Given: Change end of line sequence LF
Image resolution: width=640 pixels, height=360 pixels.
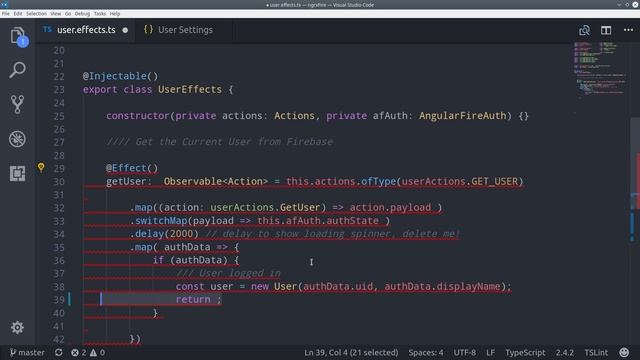Looking at the screenshot, I should [490, 352].
